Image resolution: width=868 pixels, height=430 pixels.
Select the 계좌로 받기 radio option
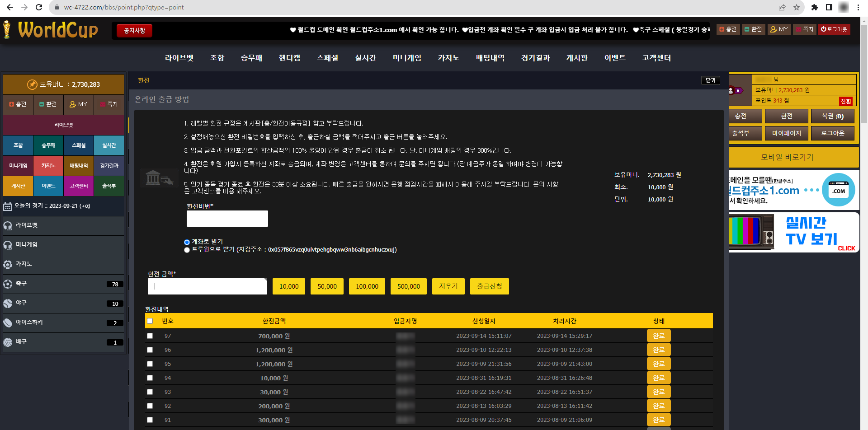[x=187, y=242]
